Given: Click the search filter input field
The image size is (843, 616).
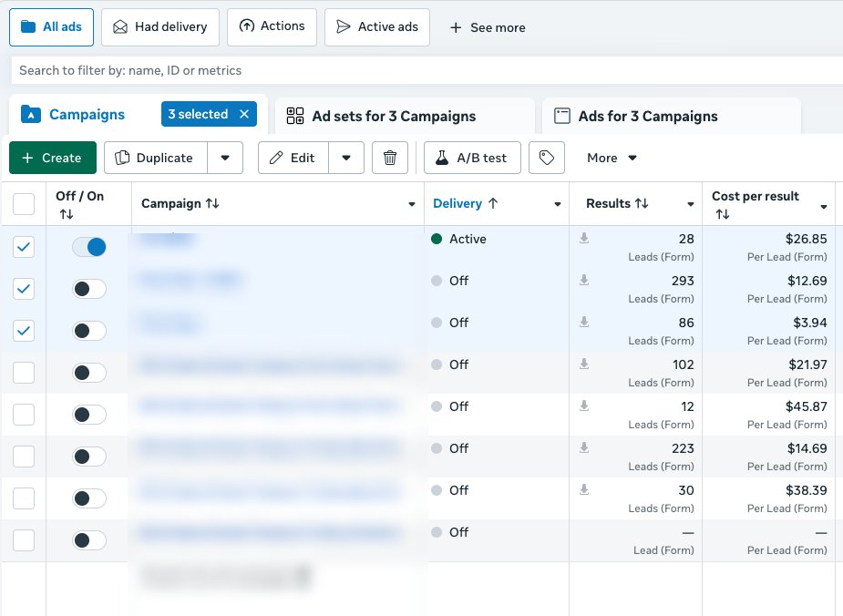Looking at the screenshot, I should [427, 70].
